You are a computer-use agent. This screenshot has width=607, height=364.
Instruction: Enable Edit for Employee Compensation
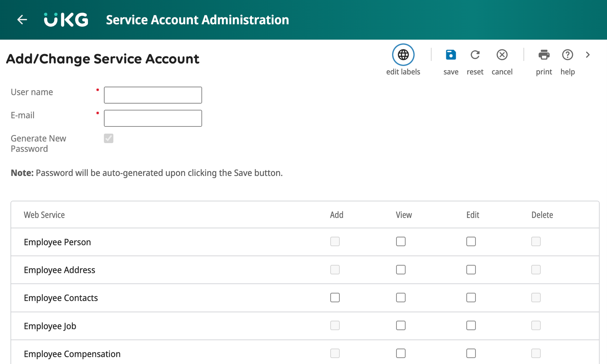[x=471, y=353]
